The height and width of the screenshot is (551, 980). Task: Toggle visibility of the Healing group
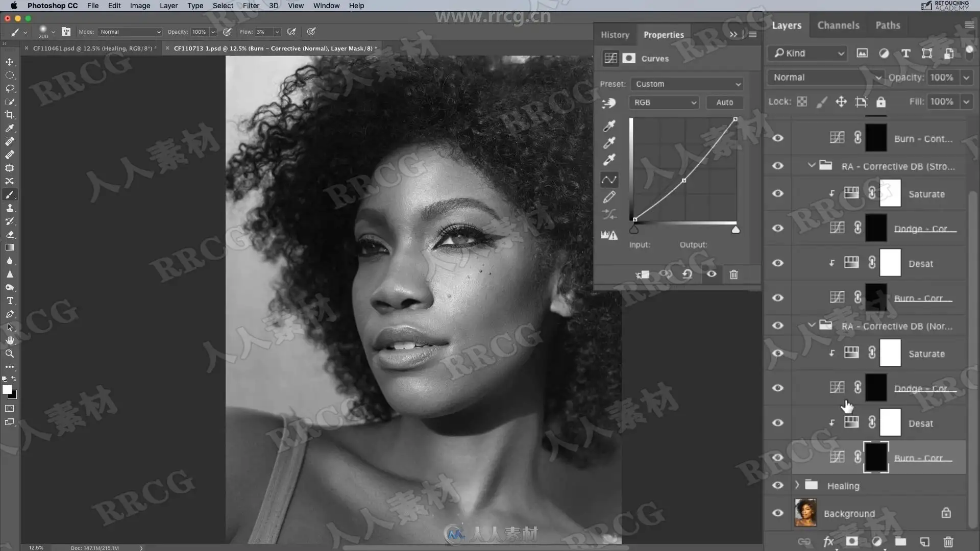[777, 485]
